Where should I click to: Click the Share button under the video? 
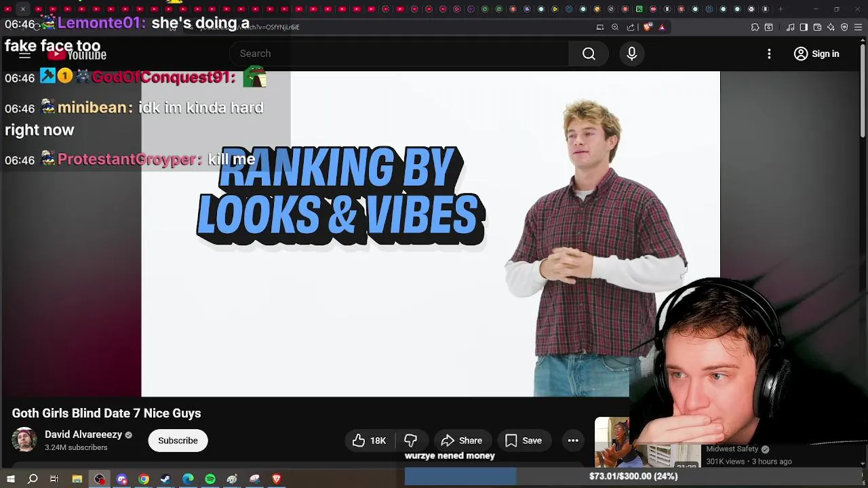pos(462,441)
